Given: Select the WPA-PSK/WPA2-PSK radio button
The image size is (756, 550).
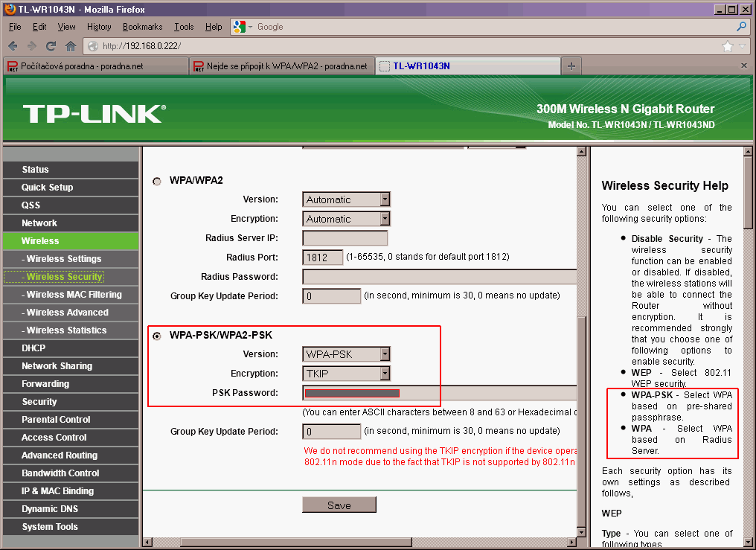Looking at the screenshot, I should click(157, 336).
